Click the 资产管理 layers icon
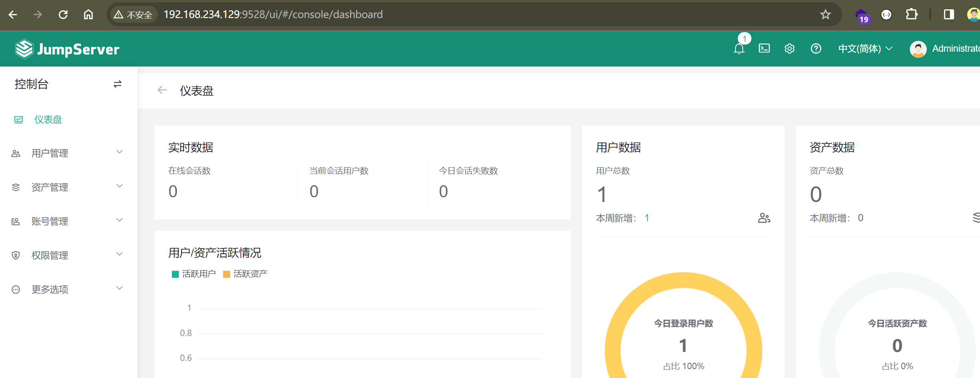 tap(16, 187)
